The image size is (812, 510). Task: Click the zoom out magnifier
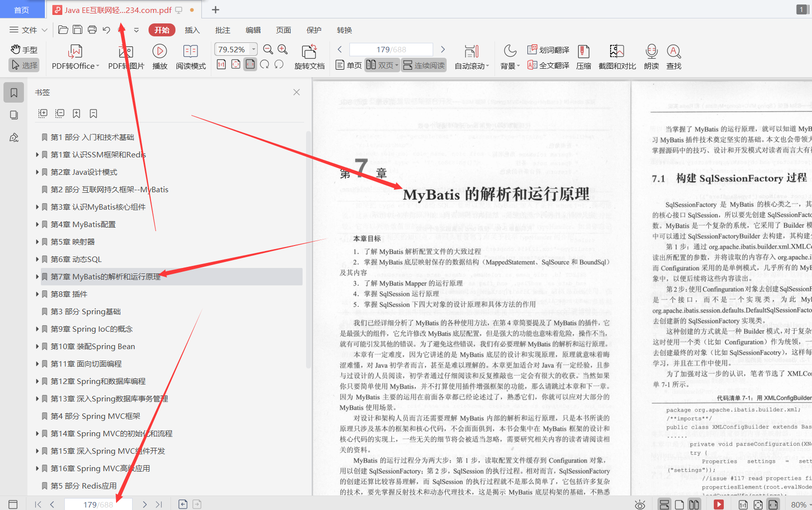[268, 49]
